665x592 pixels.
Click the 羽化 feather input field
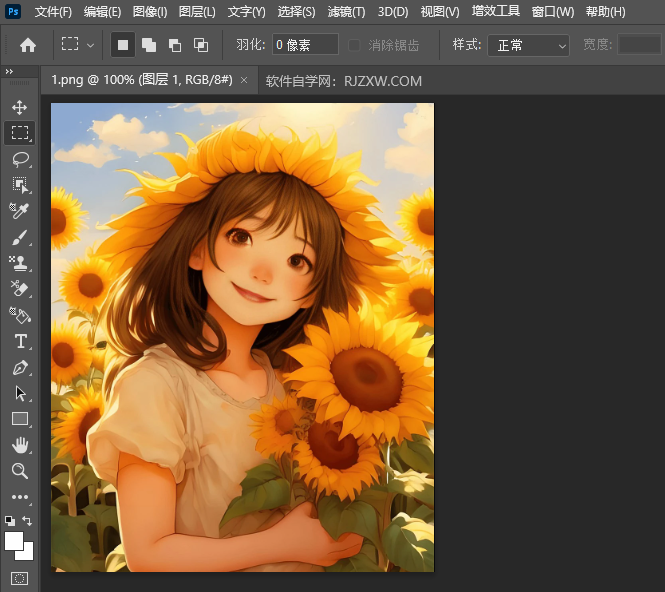tap(305, 45)
